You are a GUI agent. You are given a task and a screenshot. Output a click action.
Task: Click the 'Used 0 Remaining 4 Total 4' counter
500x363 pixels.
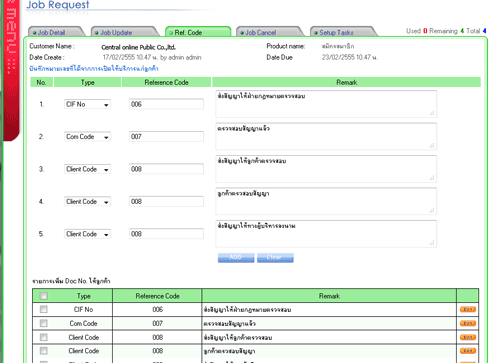pos(446,31)
